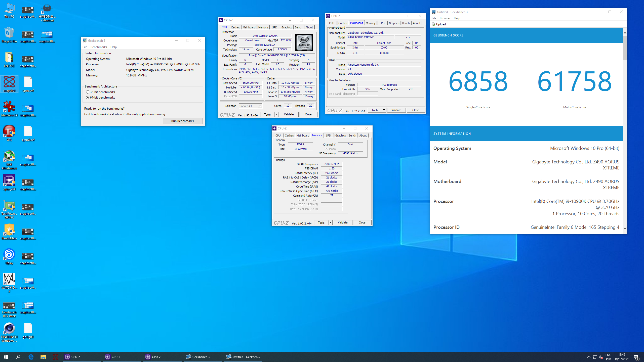Click Geekbench results scrollbar down arrow

tap(625, 228)
